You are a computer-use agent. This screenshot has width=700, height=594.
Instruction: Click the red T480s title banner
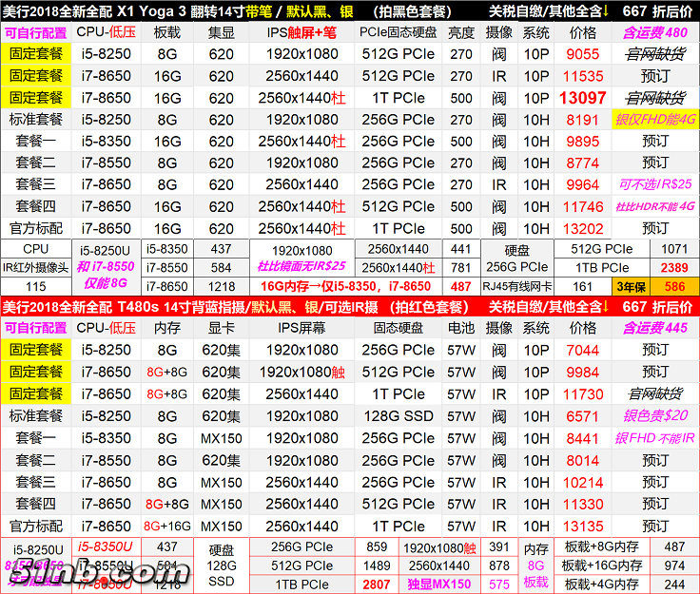[x=350, y=307]
